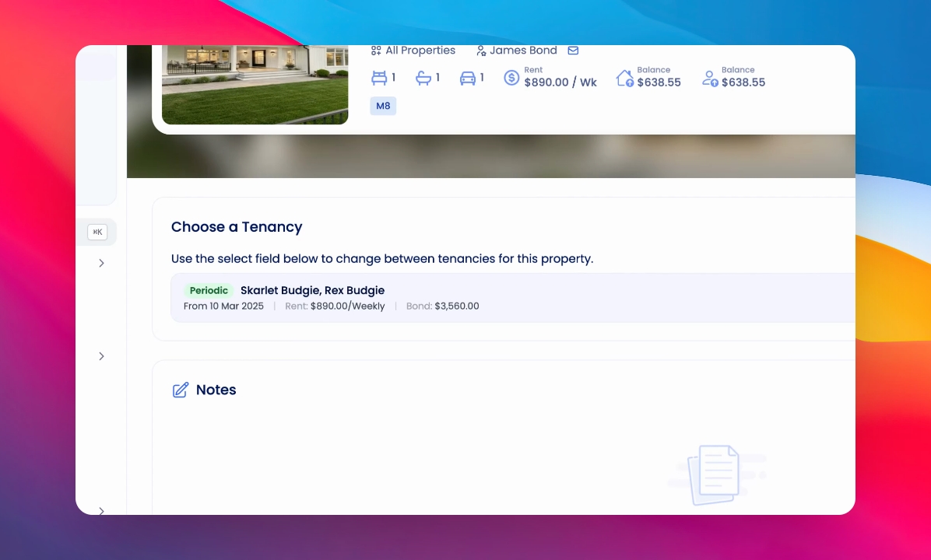Click the Choose a Tenancy heading
This screenshot has width=931, height=560.
point(237,227)
